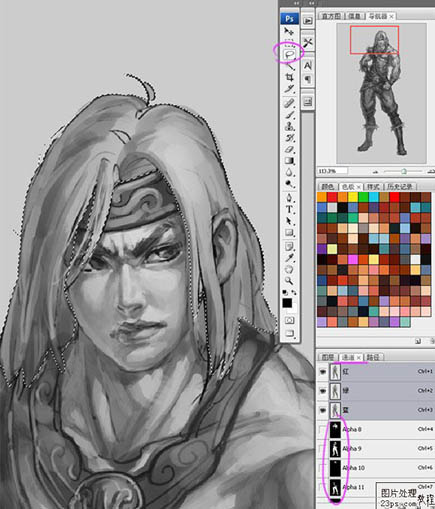Pick the magenta swatch
Viewport: 435px width, 509px height.
(353, 259)
